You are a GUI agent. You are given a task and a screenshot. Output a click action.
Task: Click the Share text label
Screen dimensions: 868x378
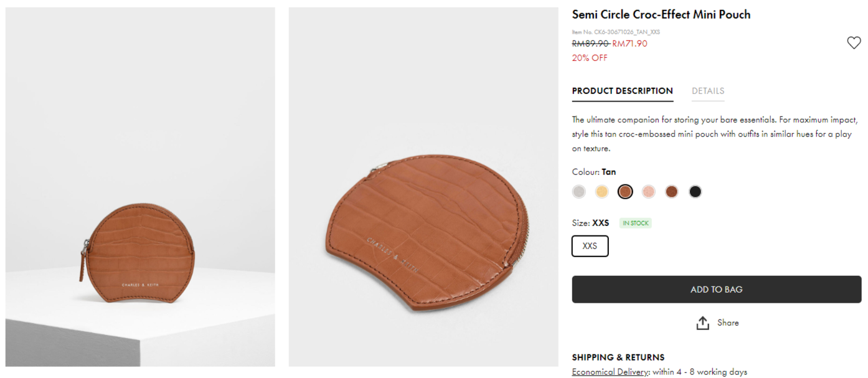(x=728, y=323)
